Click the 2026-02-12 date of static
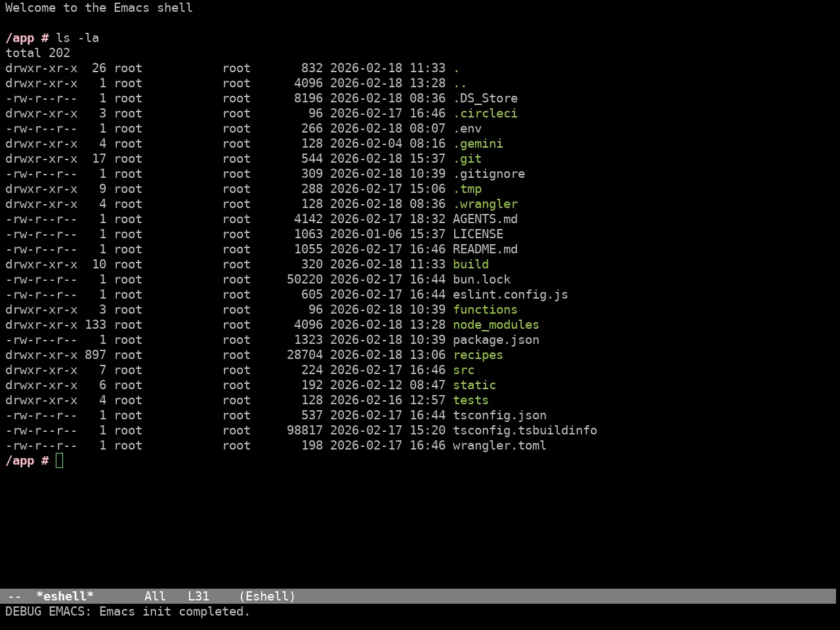840x630 pixels. click(x=366, y=385)
